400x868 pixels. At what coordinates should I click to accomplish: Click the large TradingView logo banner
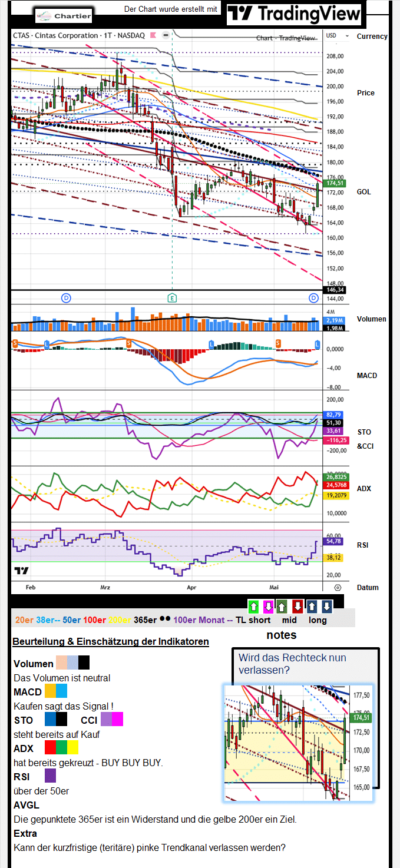[x=294, y=14]
